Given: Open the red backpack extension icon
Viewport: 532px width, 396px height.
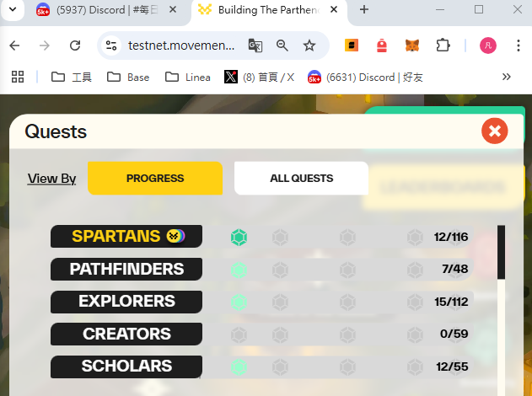Looking at the screenshot, I should [x=382, y=45].
